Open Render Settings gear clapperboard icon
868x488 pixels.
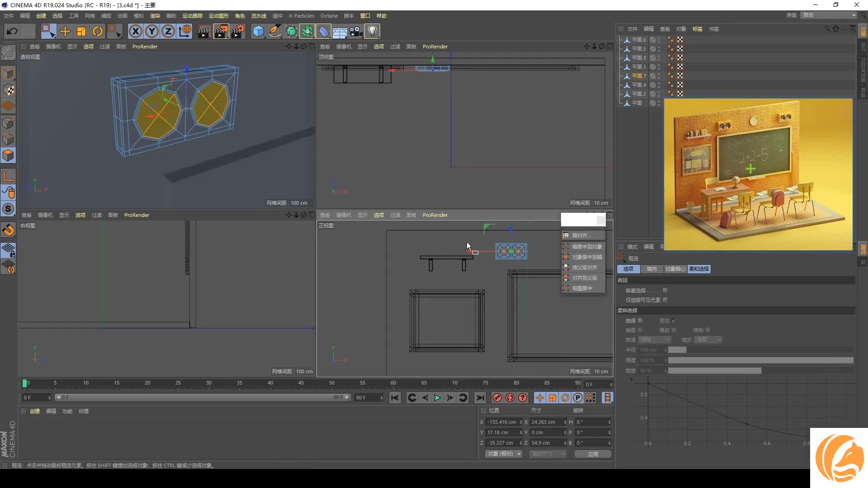(x=238, y=31)
